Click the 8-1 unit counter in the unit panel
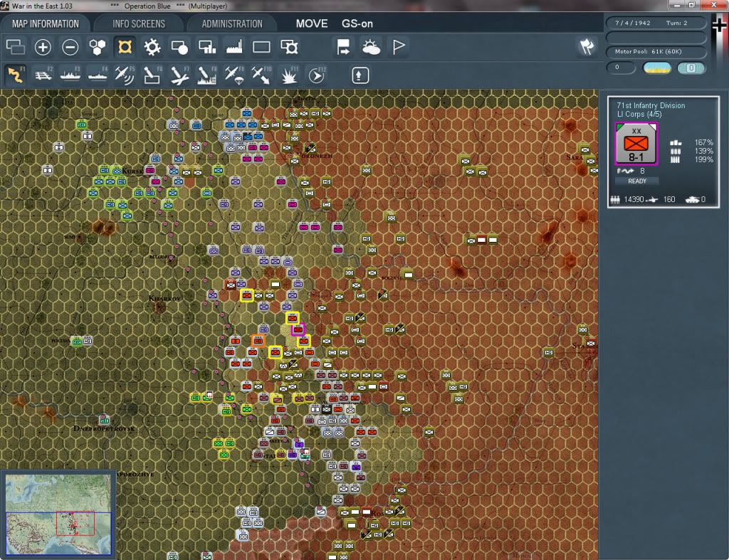This screenshot has height=560, width=729. pos(636,144)
